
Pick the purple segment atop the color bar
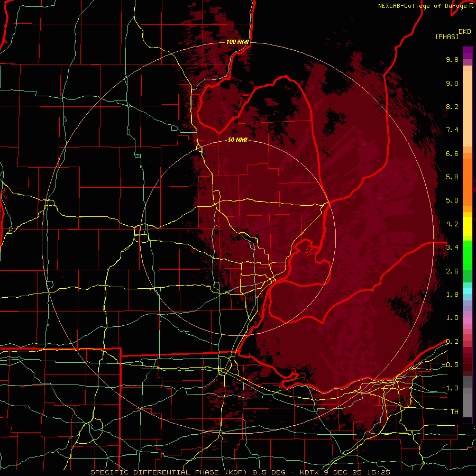click(467, 53)
